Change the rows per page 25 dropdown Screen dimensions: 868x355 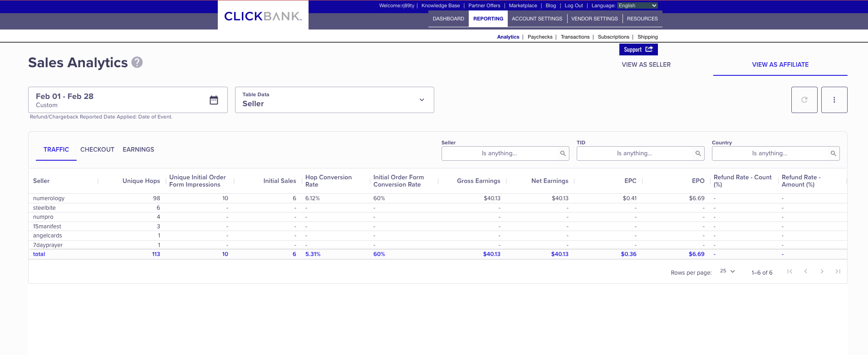click(727, 271)
